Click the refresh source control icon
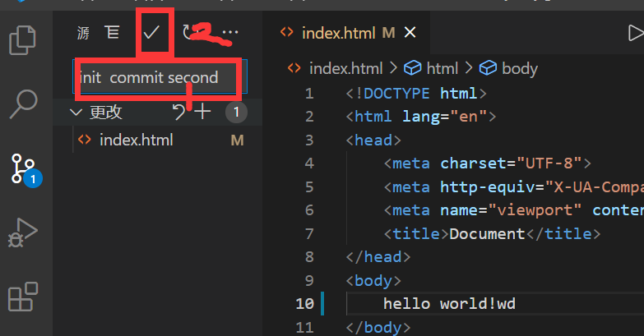 [x=189, y=33]
